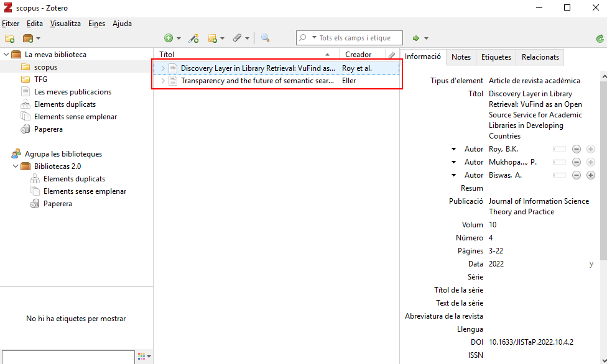Click the Add Attachment paperclip icon
The height and width of the screenshot is (364, 607).
237,37
